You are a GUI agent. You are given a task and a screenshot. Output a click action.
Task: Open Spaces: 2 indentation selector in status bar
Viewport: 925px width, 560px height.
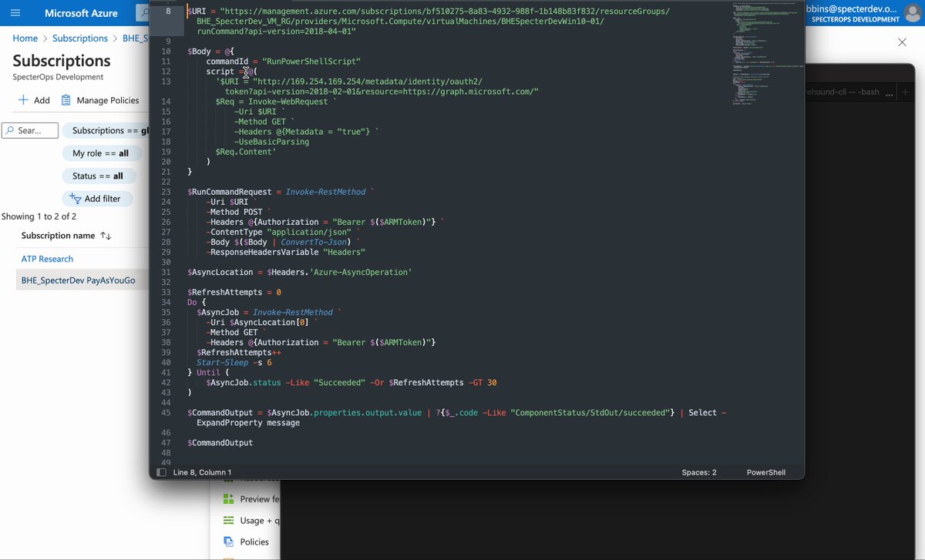click(x=699, y=472)
